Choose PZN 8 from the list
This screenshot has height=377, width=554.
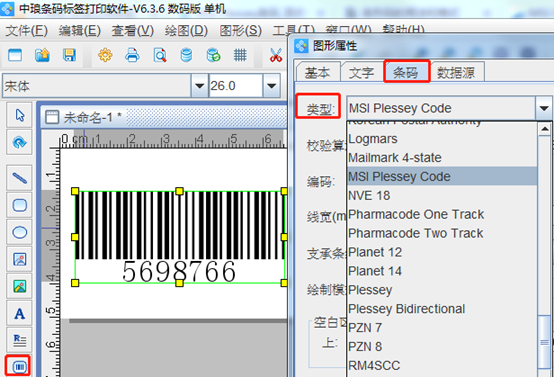click(442, 347)
